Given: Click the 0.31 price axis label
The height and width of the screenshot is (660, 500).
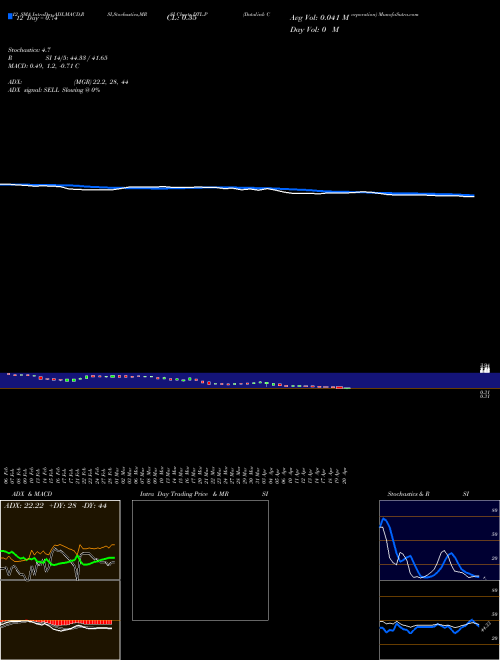Looking at the screenshot, I should click(484, 394).
